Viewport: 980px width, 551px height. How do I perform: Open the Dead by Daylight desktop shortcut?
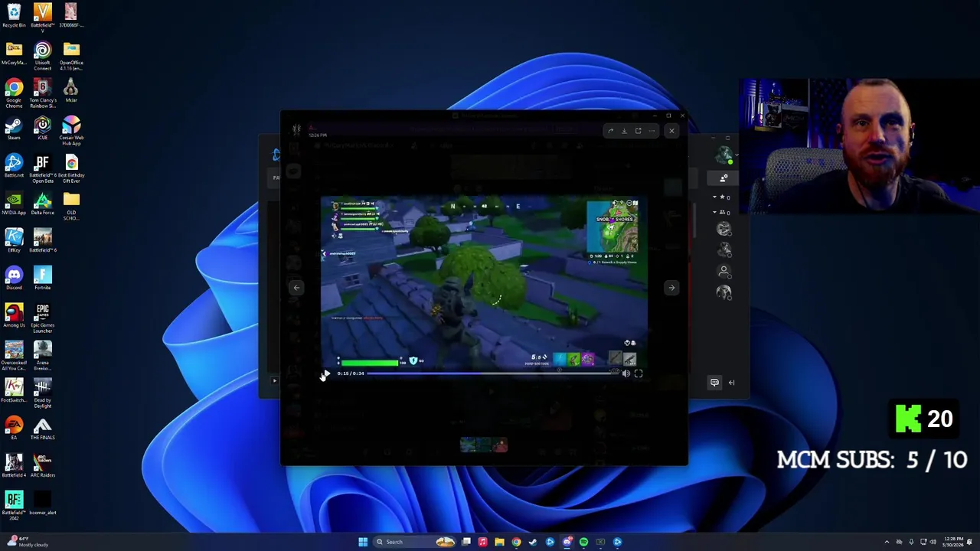point(42,393)
